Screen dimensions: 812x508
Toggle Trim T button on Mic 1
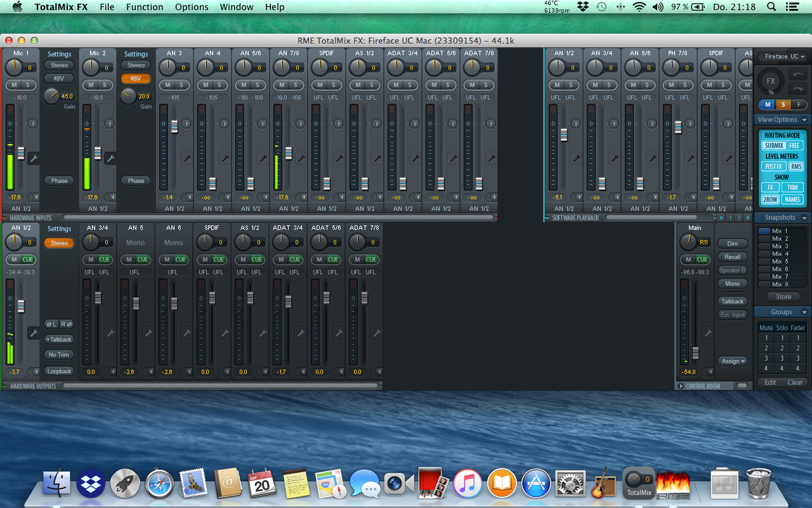33,123
